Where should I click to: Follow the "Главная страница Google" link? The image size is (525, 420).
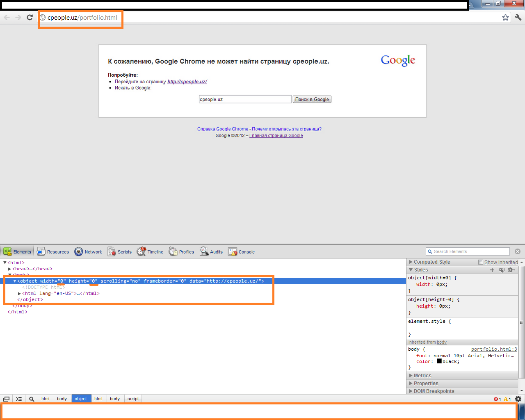coord(276,135)
